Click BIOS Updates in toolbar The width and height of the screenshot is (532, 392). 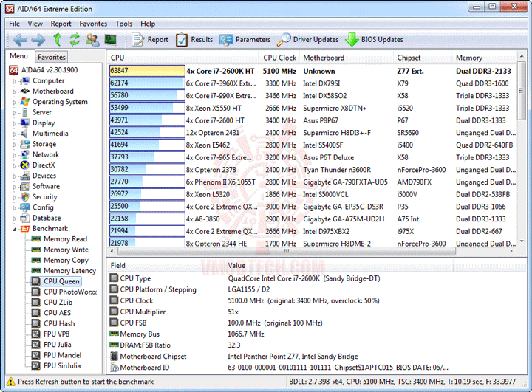[x=374, y=40]
